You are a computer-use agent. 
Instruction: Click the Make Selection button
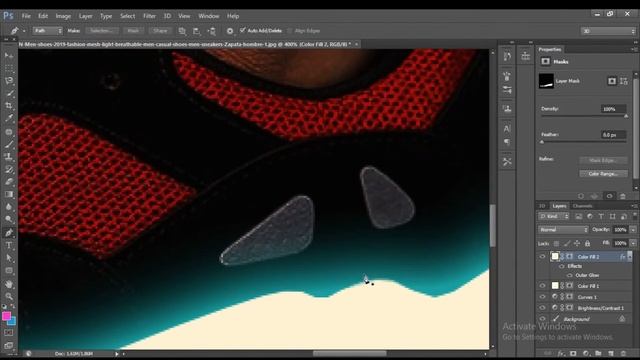pos(102,31)
